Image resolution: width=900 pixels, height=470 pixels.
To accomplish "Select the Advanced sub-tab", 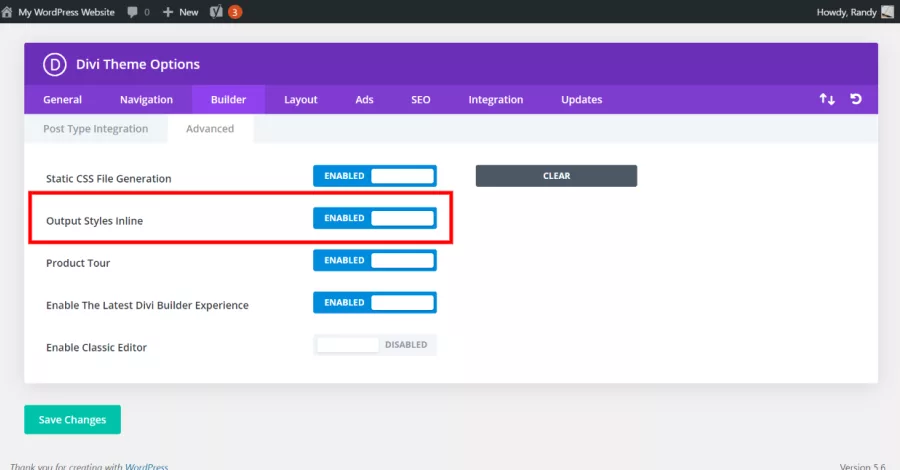I will click(210, 129).
